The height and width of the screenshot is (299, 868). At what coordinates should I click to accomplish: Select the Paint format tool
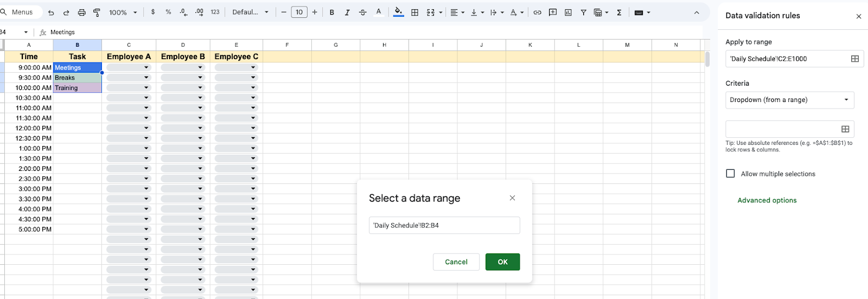[97, 12]
